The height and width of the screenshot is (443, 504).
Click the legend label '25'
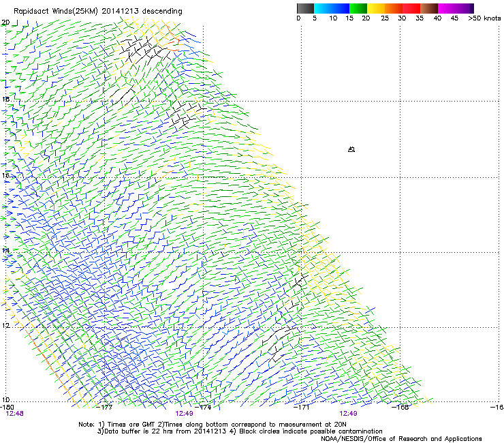[385, 18]
